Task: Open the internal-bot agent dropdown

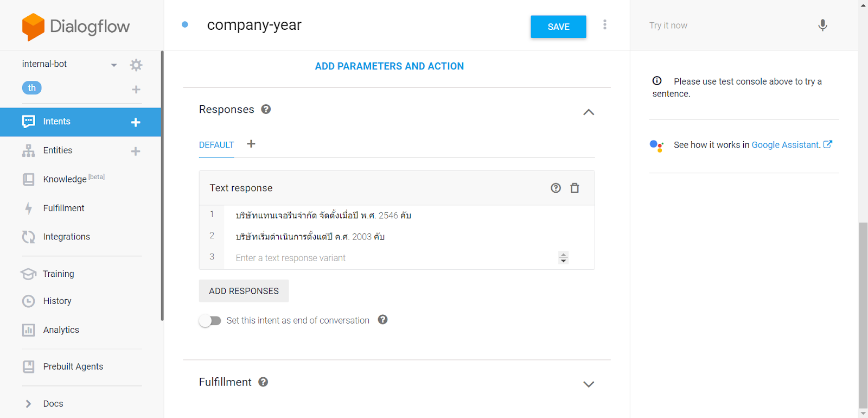Action: click(x=114, y=65)
